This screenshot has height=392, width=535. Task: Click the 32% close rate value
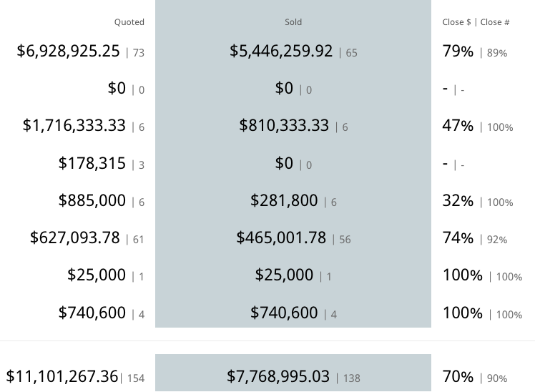[x=458, y=200]
